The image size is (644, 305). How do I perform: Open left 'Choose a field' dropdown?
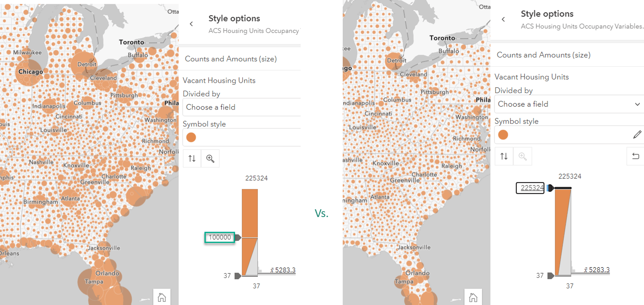point(241,107)
